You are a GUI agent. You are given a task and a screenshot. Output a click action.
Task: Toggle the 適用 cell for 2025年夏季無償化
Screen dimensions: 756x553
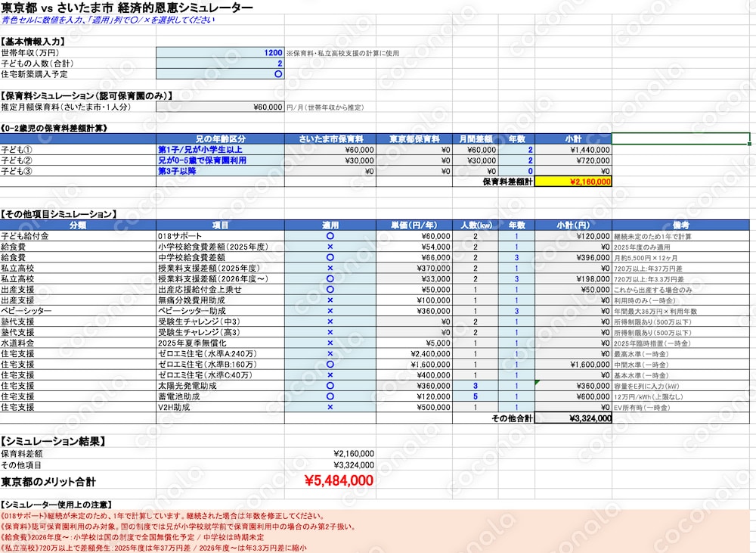pos(330,343)
